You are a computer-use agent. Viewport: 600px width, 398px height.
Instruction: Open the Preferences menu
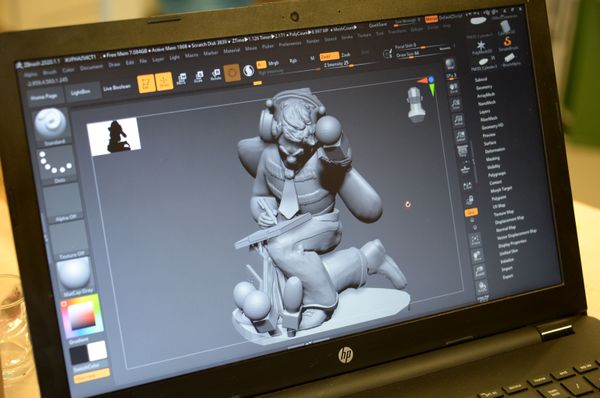tap(290, 44)
